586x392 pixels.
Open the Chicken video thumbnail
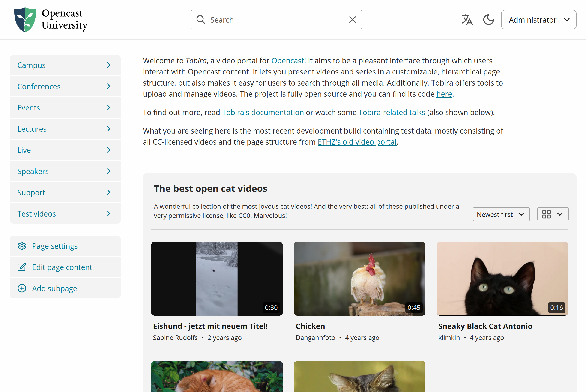click(359, 279)
